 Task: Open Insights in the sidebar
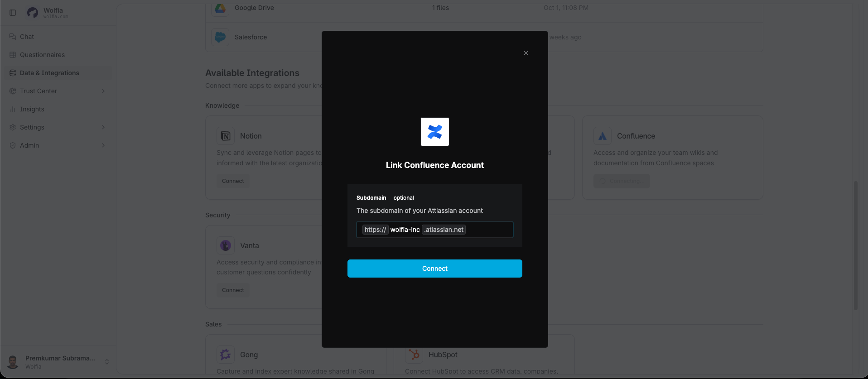click(58, 109)
